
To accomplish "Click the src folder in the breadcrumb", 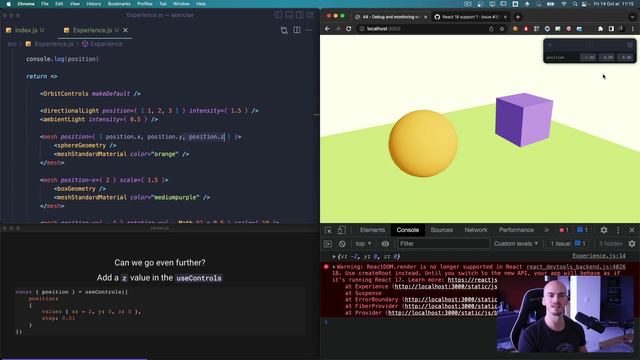I will point(12,44).
